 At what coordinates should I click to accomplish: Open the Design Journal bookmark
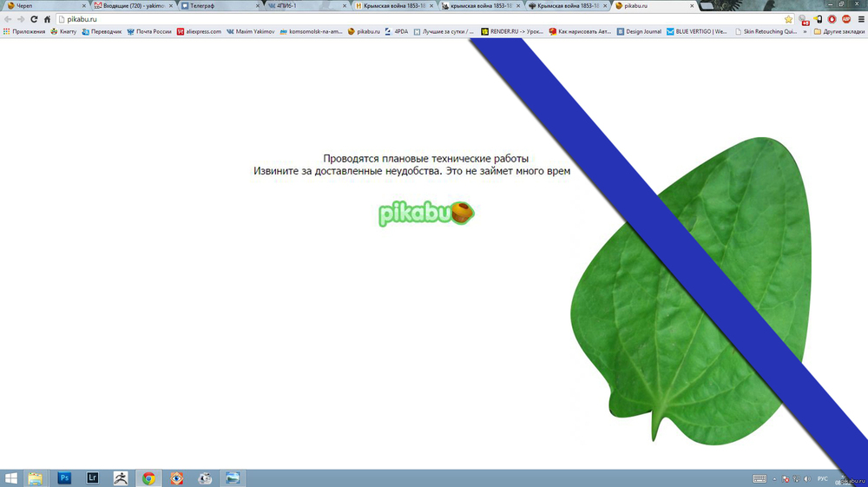(639, 31)
